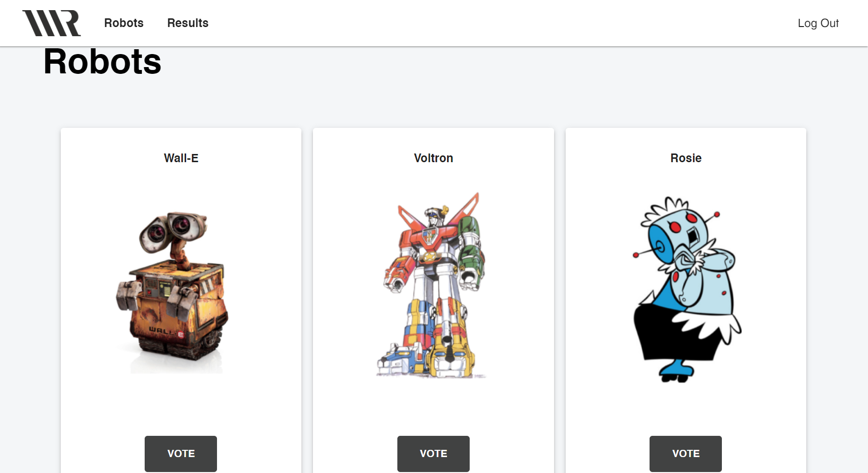The height and width of the screenshot is (473, 868).
Task: Click the Voltron card title
Action: [x=434, y=158]
